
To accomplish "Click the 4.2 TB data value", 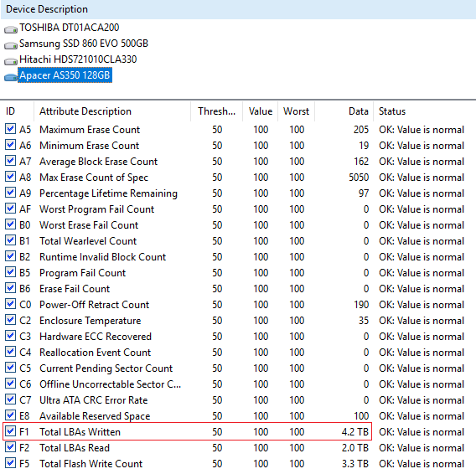I will tap(354, 432).
